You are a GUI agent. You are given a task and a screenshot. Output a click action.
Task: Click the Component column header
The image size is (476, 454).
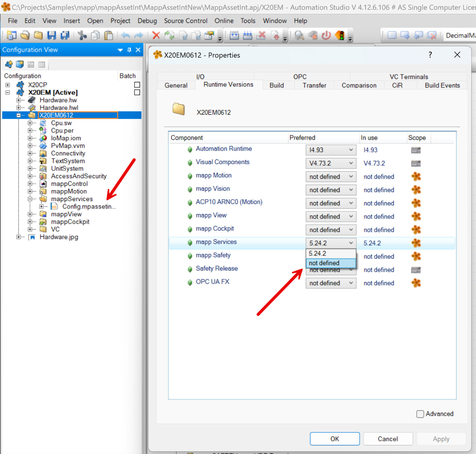tap(229, 138)
